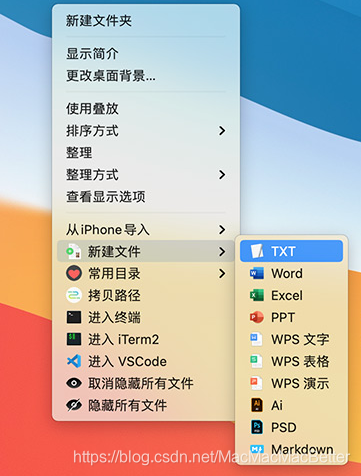Select 使用叠放 menu entry
The height and width of the screenshot is (476, 361).
[92, 109]
